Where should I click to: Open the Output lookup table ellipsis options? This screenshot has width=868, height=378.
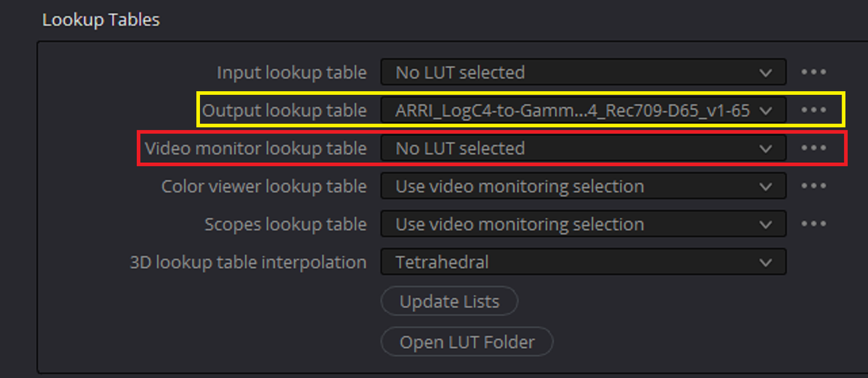click(x=814, y=110)
